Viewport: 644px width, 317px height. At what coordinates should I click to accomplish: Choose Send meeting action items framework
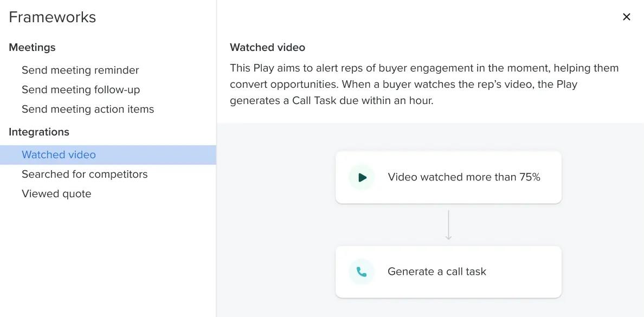coord(88,109)
